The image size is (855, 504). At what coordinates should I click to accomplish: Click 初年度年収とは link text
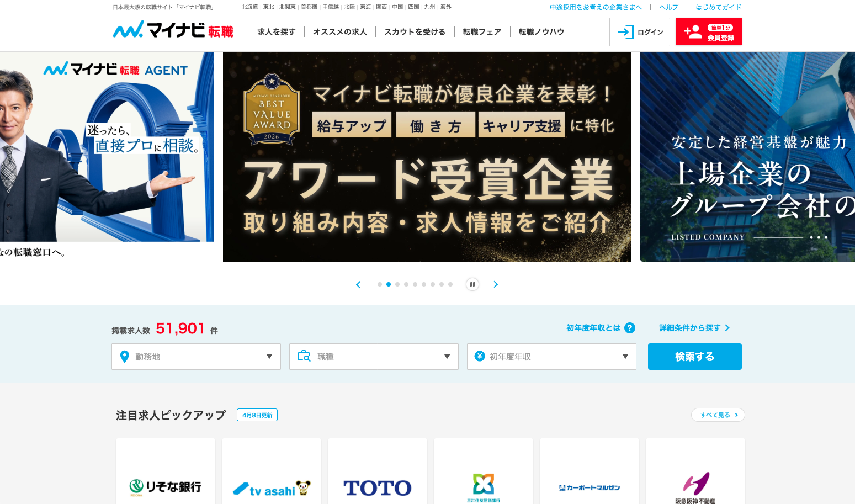tap(593, 328)
